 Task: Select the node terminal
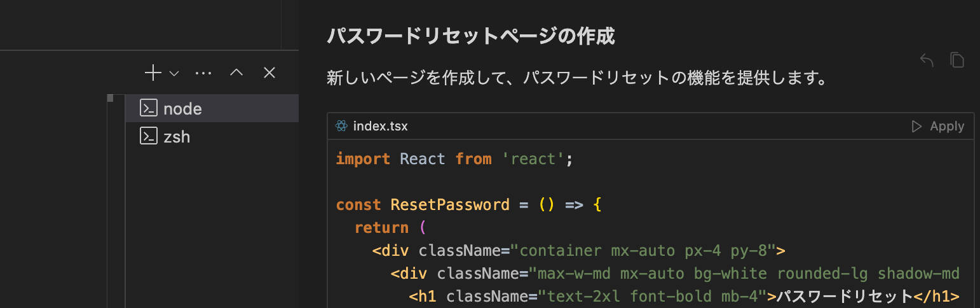click(x=212, y=108)
